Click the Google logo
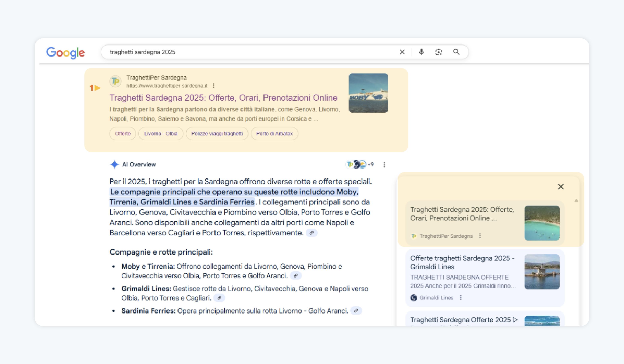Image resolution: width=624 pixels, height=364 pixels. coord(65,53)
